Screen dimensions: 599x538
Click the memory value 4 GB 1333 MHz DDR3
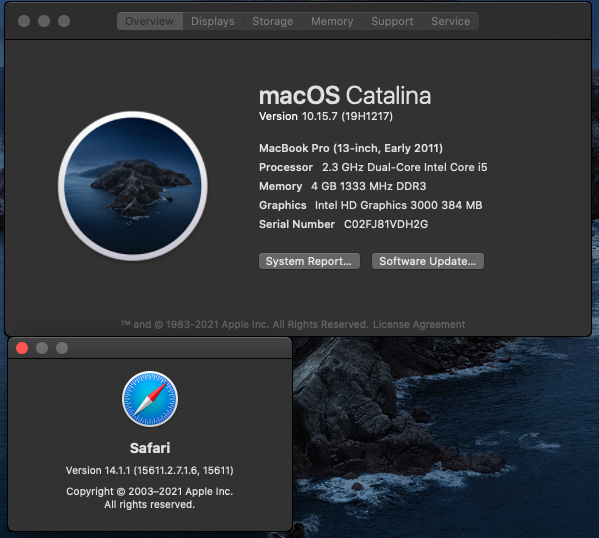369,186
